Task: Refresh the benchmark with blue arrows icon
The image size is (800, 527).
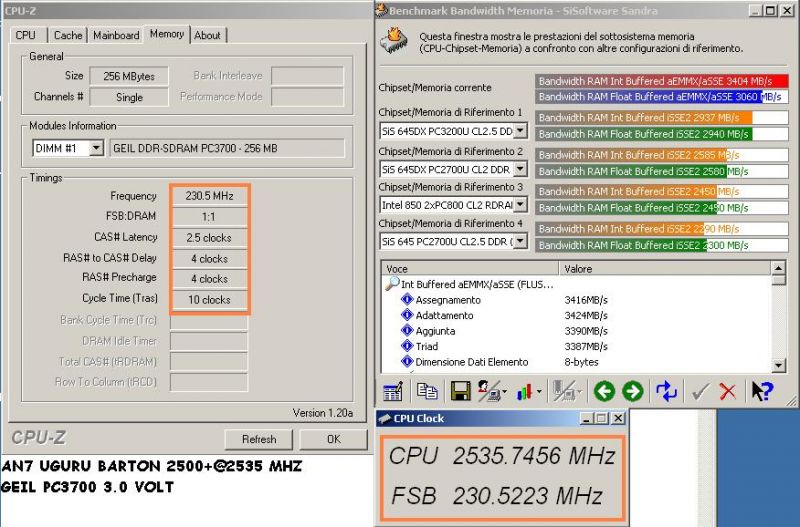Action: click(x=666, y=391)
